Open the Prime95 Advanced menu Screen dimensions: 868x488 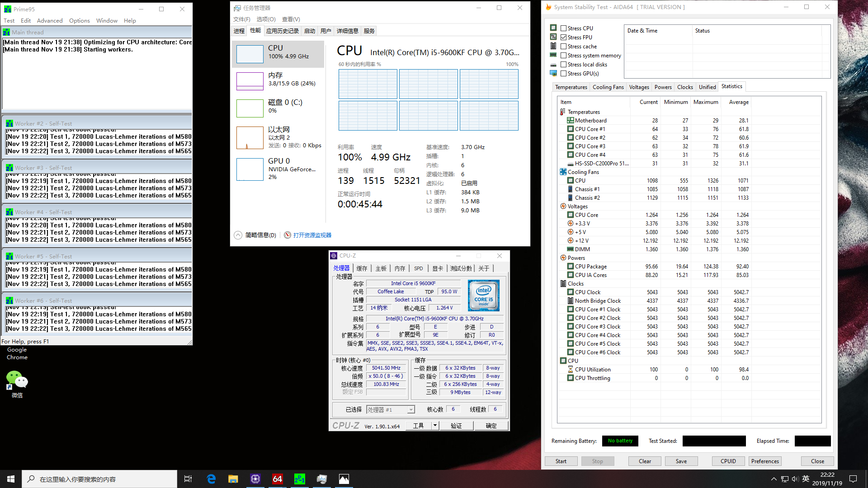[50, 21]
